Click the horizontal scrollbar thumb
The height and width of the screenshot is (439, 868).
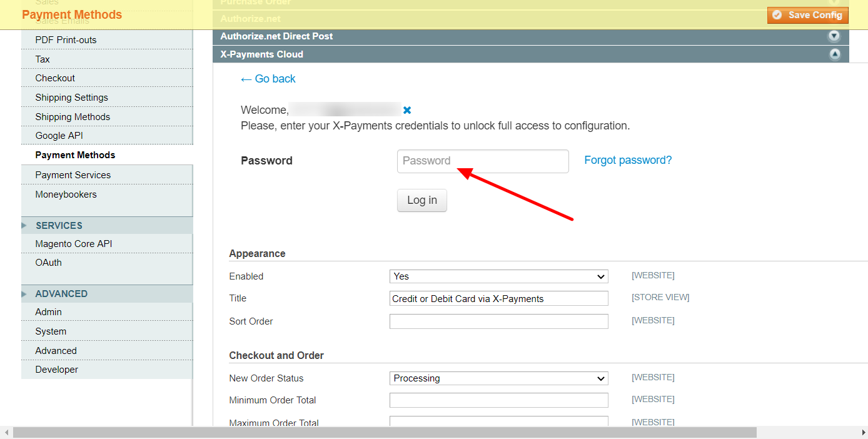(385, 433)
